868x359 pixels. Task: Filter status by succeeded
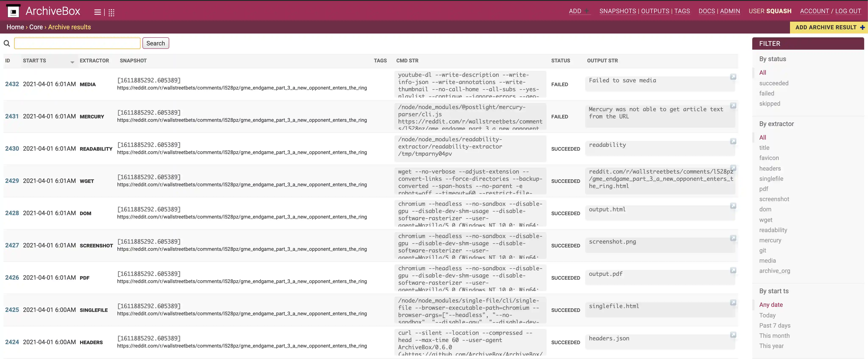coord(773,83)
